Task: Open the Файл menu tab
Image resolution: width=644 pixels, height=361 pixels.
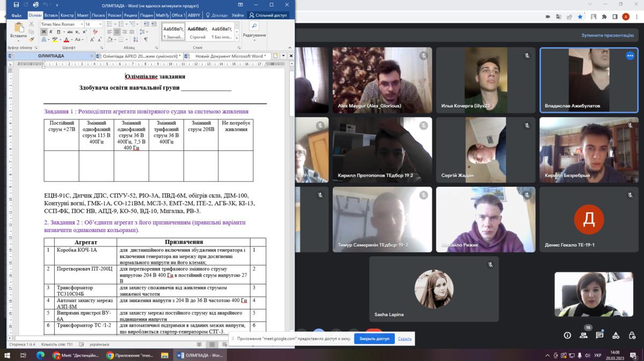Action: pyautogui.click(x=17, y=16)
